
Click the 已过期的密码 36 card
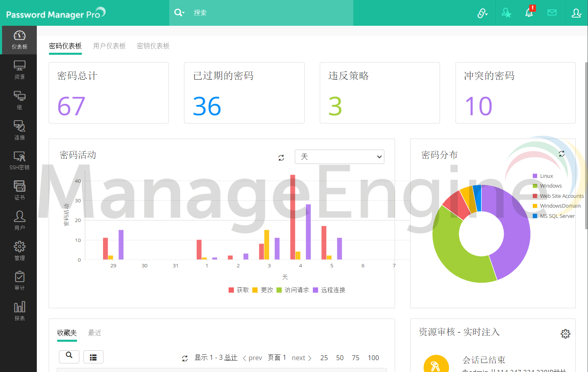pos(244,93)
